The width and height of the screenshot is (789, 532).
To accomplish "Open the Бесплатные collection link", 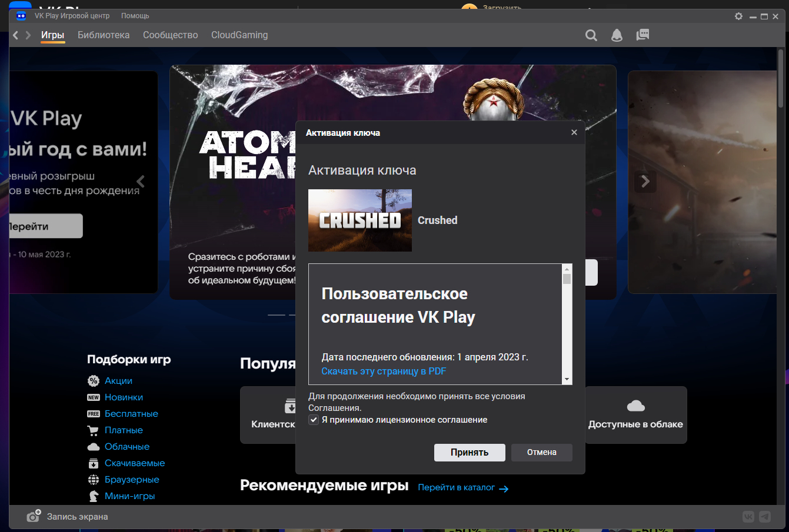I will (131, 414).
